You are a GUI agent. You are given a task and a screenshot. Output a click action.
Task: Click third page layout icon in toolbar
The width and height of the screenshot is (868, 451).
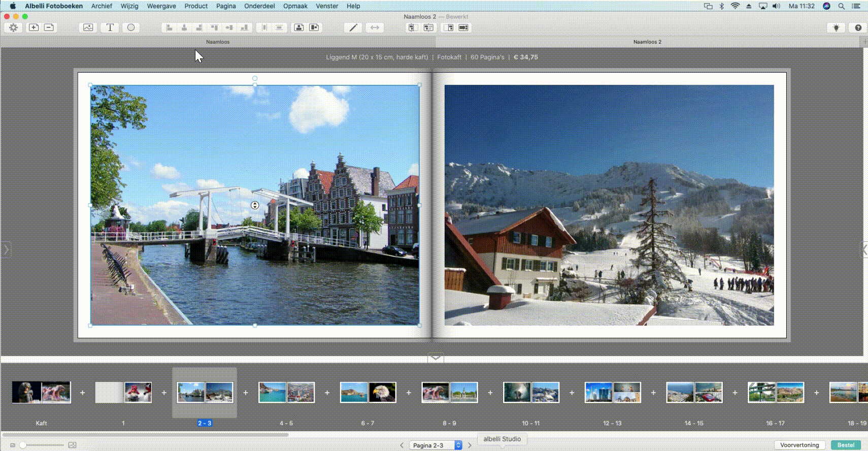(x=448, y=27)
